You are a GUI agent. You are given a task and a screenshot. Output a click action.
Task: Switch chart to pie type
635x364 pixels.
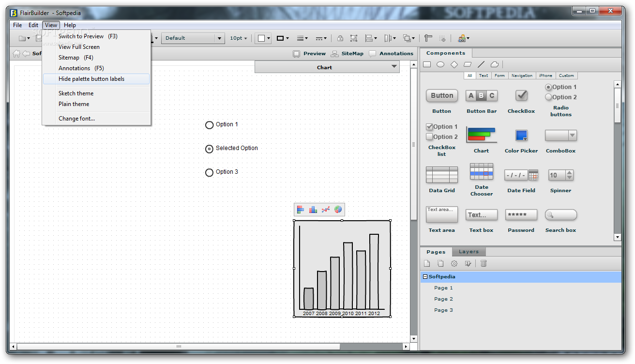click(338, 210)
